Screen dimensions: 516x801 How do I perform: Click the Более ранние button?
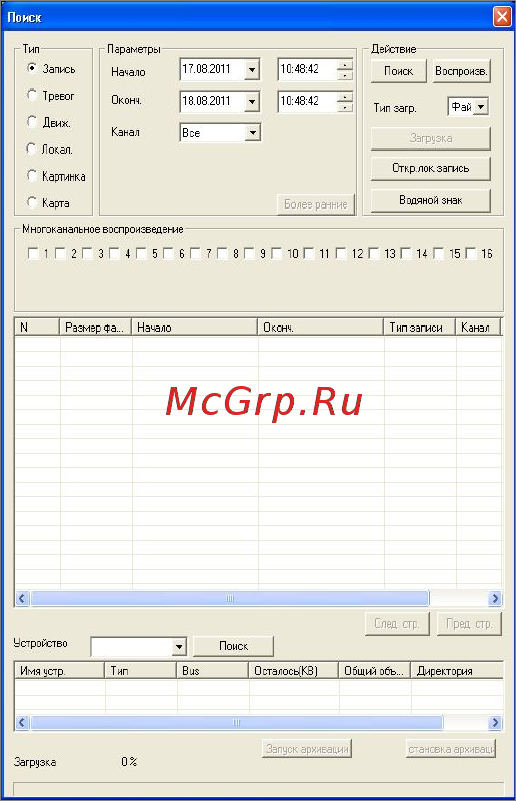click(x=316, y=204)
